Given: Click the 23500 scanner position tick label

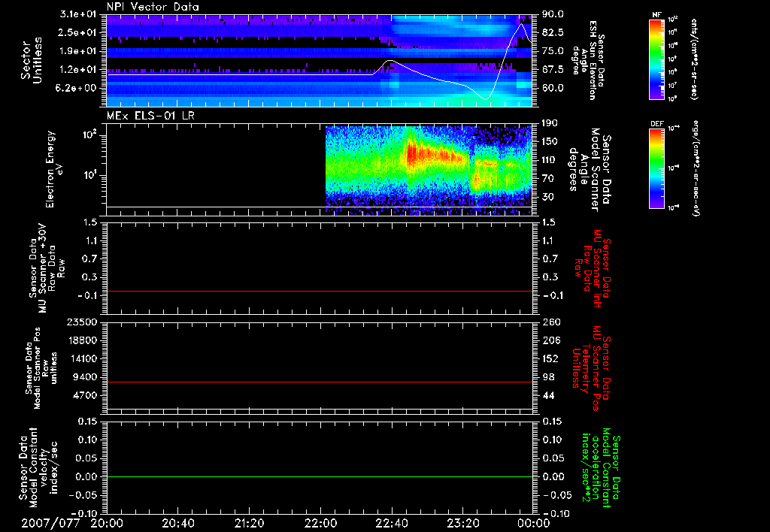Looking at the screenshot, I should [x=83, y=322].
